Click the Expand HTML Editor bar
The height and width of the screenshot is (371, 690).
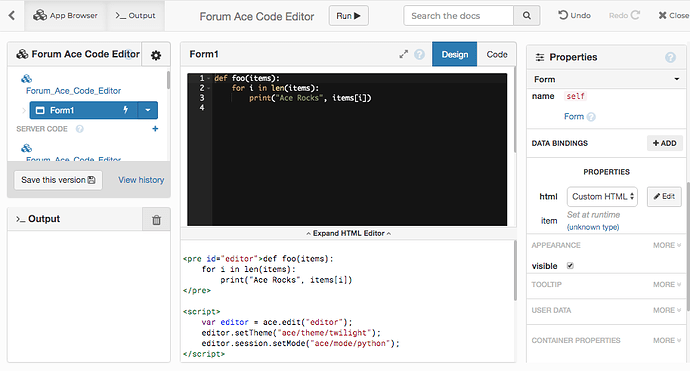pyautogui.click(x=349, y=233)
